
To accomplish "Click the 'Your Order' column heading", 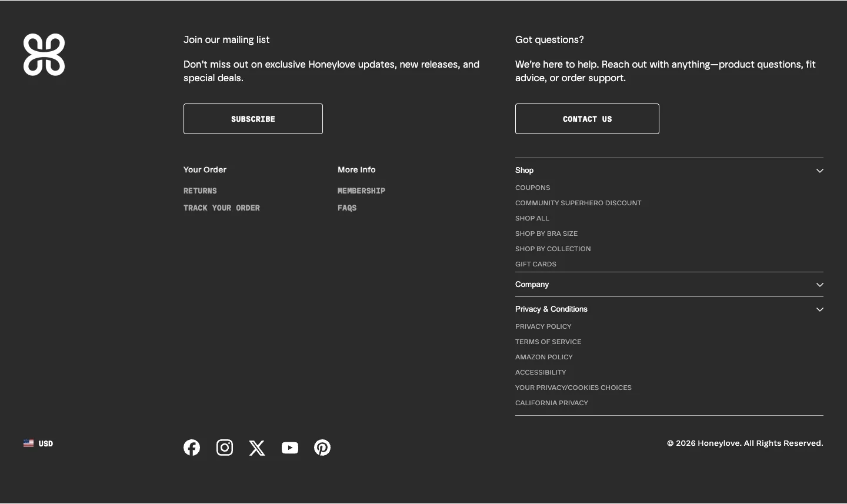I will coord(205,169).
